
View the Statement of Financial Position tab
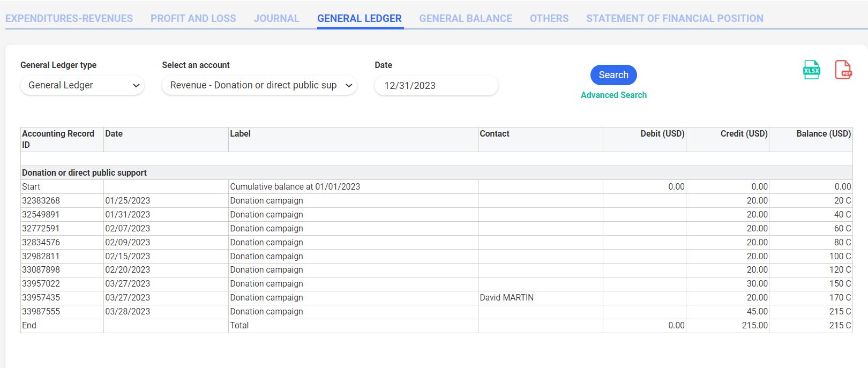point(674,18)
